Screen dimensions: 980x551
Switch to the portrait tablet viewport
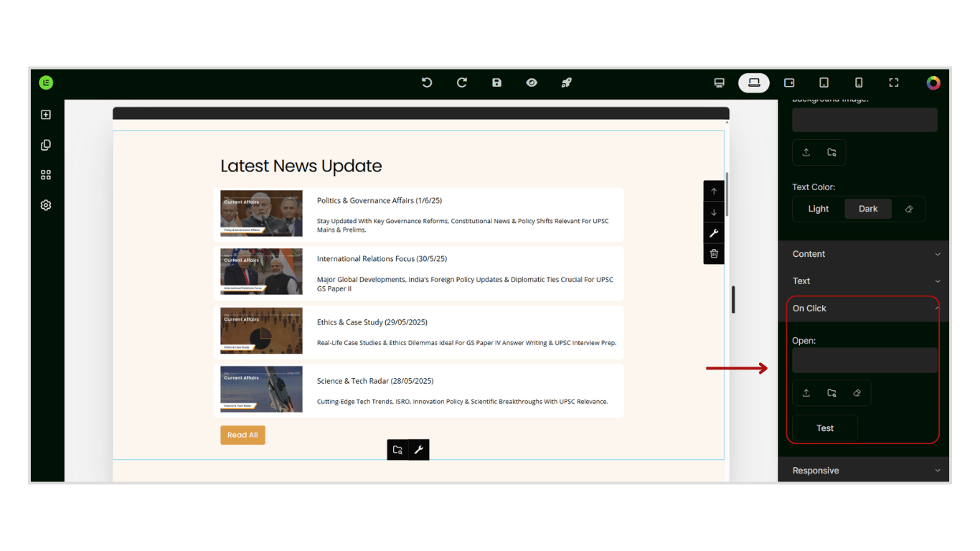[x=824, y=83]
